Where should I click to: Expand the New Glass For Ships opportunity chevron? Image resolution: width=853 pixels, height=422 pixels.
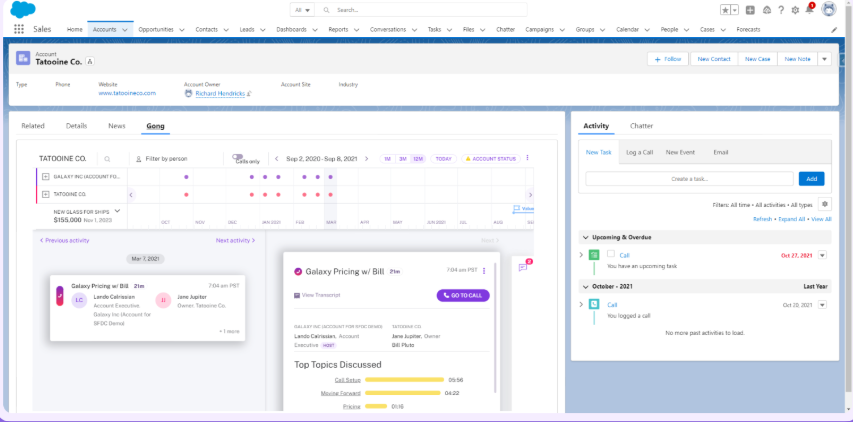(117, 211)
